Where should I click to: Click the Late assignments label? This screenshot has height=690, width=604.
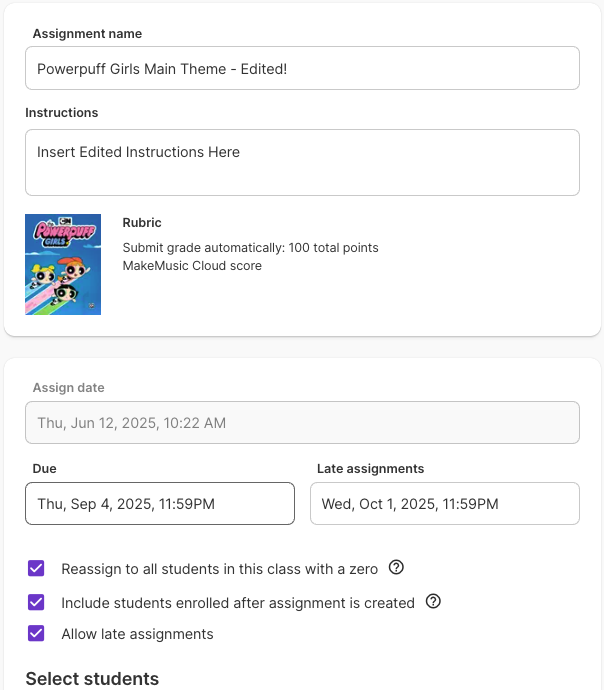tap(370, 468)
